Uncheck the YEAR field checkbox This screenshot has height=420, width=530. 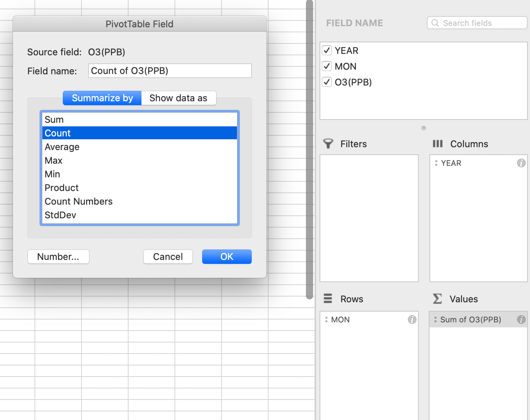point(327,51)
